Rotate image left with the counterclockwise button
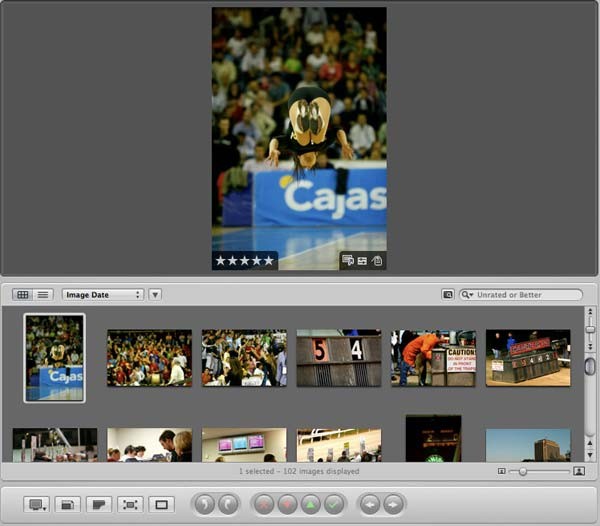Viewport: 600px width, 526px height. [204, 504]
